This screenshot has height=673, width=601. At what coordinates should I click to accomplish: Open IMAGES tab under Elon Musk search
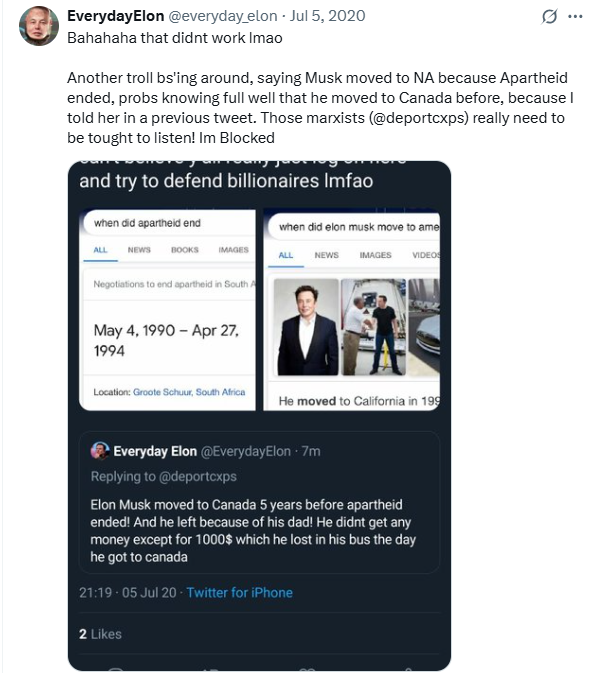375,255
